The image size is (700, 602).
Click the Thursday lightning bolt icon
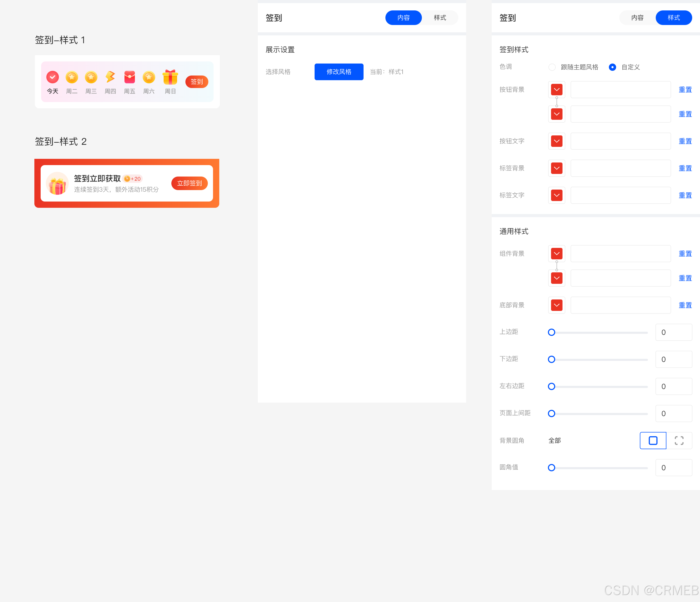tap(110, 77)
